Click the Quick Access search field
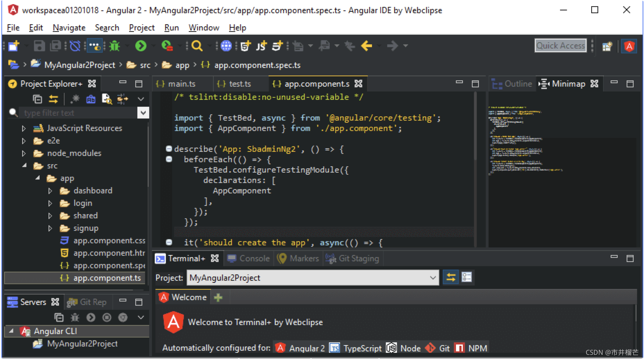 click(561, 46)
